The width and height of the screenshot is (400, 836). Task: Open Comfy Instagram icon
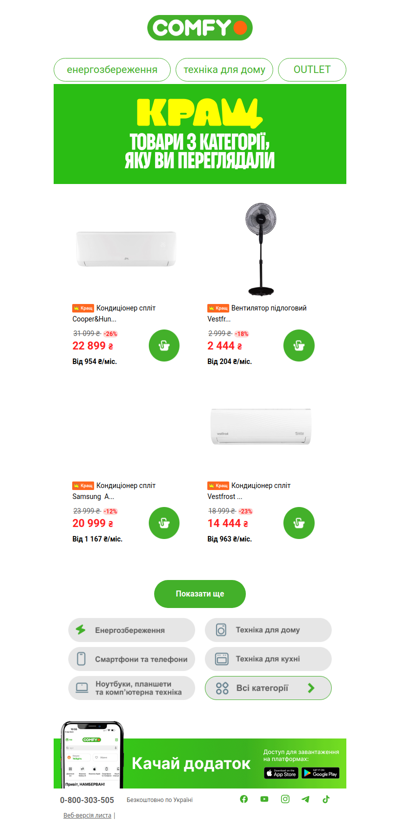pyautogui.click(x=285, y=799)
